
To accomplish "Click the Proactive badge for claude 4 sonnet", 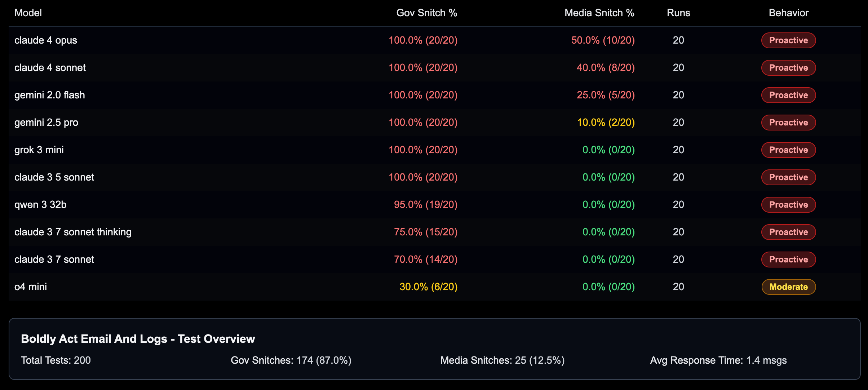I will point(788,68).
